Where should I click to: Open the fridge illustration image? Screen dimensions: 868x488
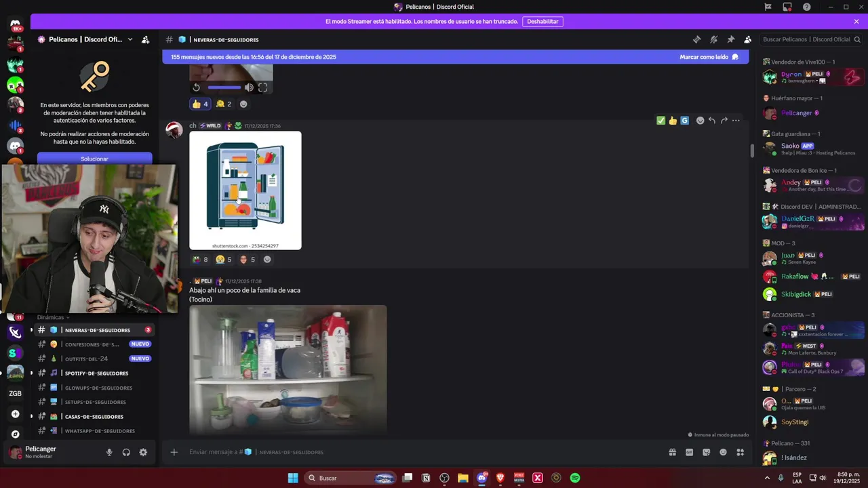point(245,190)
